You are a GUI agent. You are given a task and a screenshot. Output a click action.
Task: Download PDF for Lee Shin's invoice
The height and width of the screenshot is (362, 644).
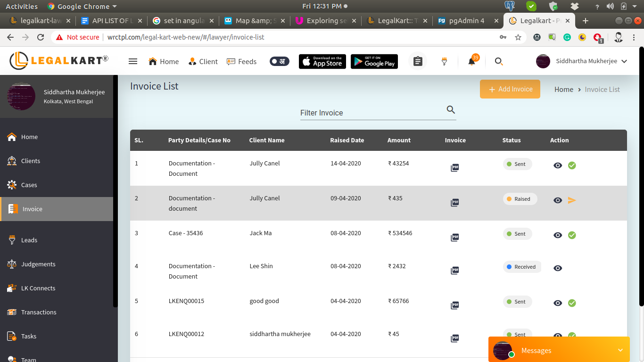[454, 270]
